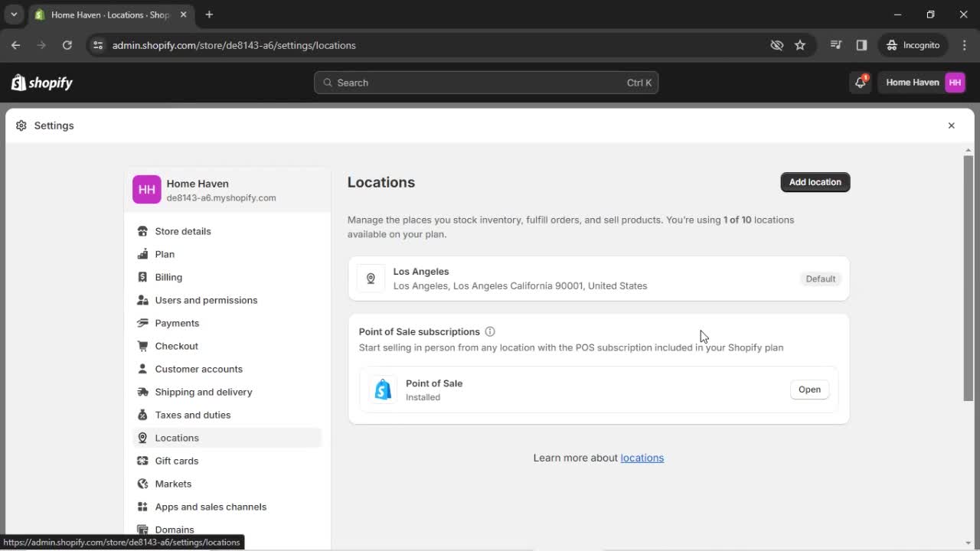The width and height of the screenshot is (980, 551).
Task: Click the Customer accounts person icon
Action: tap(142, 369)
